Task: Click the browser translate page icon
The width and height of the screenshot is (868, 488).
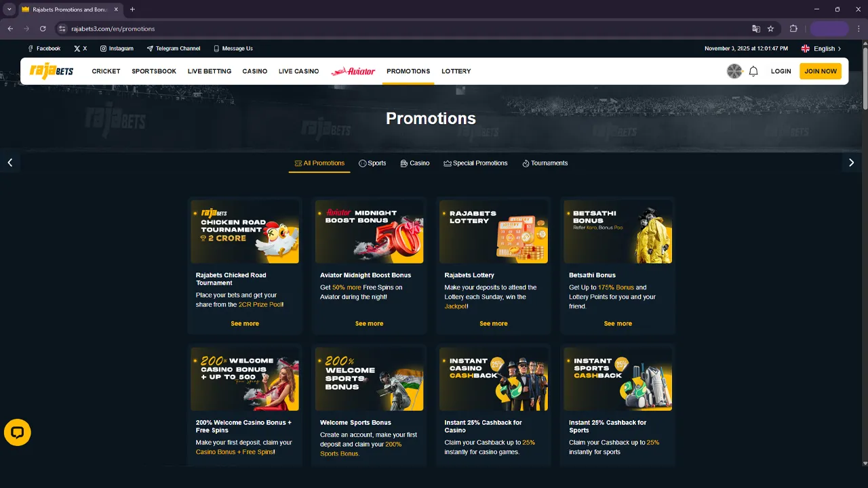Action: 756,29
